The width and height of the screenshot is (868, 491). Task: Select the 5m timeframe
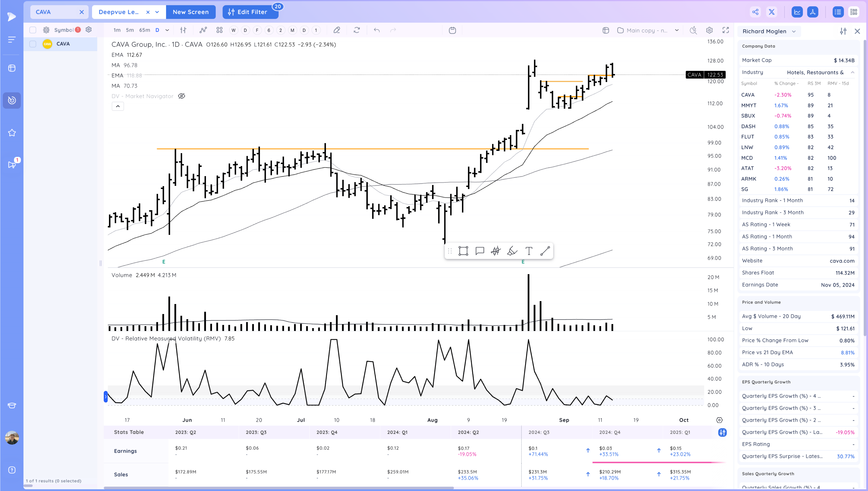(130, 30)
